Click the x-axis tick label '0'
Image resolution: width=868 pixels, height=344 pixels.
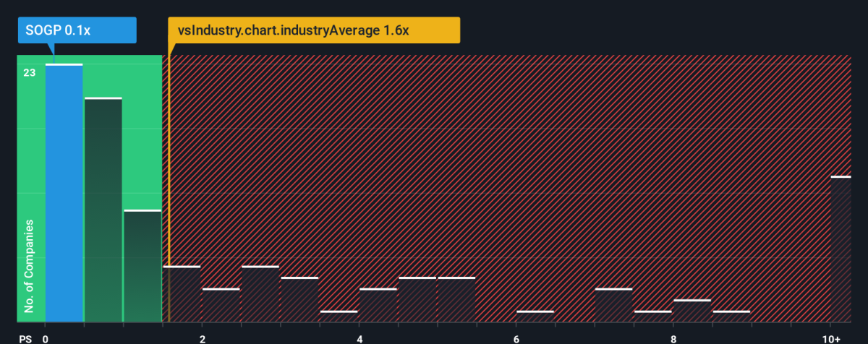coord(46,338)
